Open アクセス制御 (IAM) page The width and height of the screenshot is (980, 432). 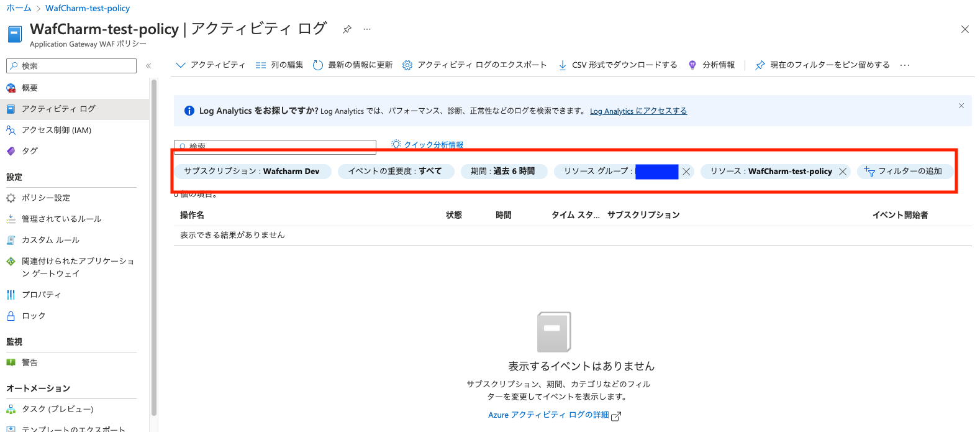tap(75, 130)
